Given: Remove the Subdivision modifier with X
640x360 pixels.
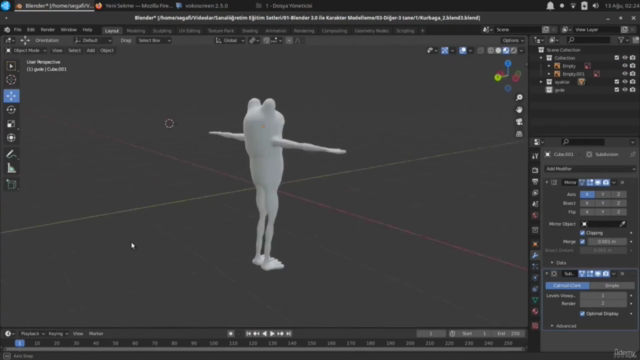Looking at the screenshot, I should click(622, 273).
